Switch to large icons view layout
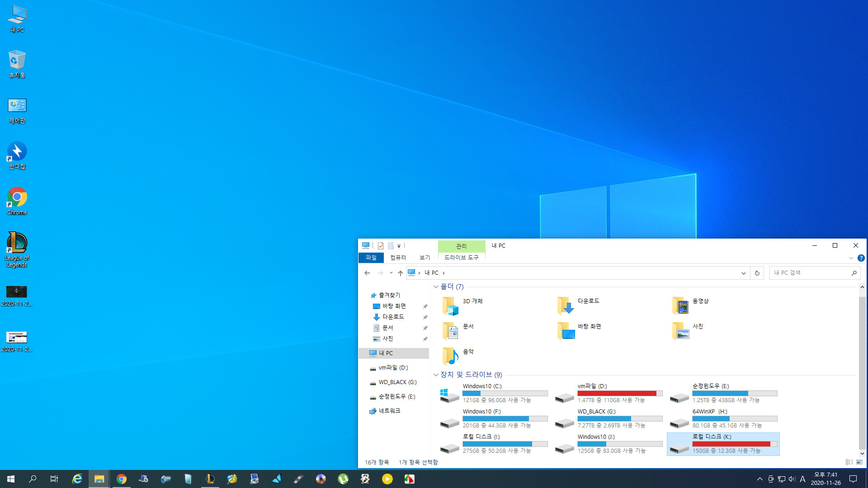 (859, 462)
